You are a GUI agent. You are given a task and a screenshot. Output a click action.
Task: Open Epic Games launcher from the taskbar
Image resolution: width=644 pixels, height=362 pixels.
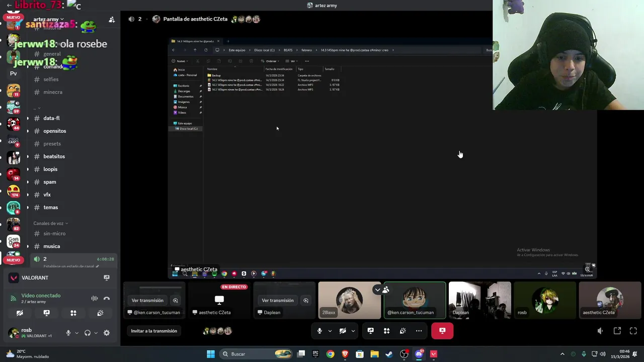(315, 354)
